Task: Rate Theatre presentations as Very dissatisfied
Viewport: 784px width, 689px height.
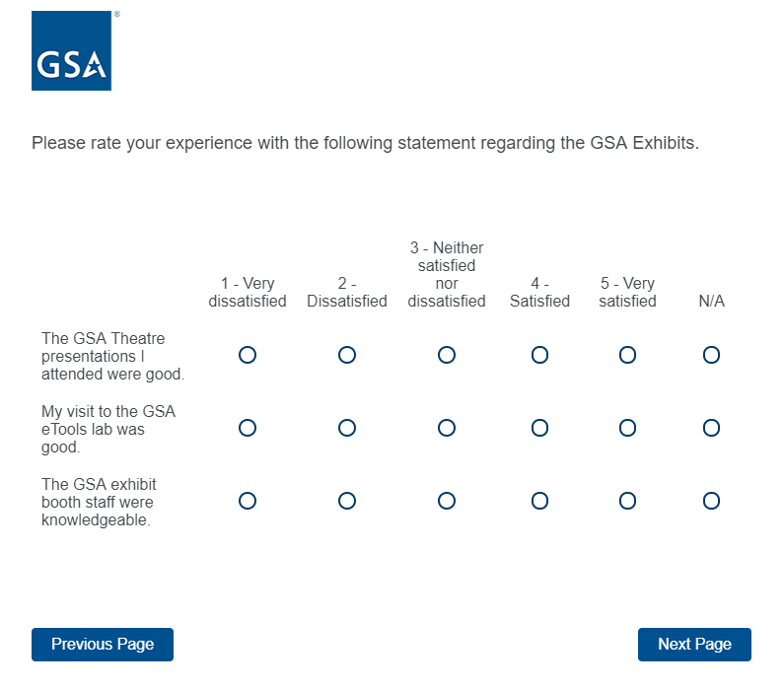Action: click(x=248, y=355)
